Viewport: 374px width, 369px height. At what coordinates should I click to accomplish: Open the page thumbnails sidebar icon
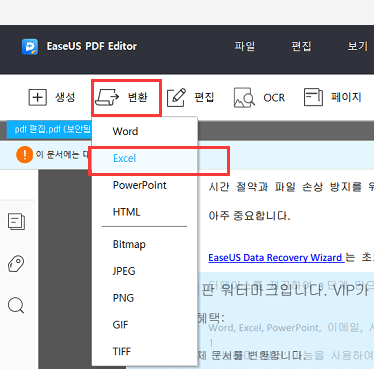pyautogui.click(x=16, y=222)
